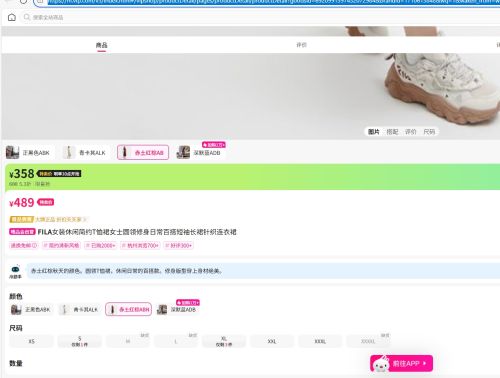The image size is (500, 378).
Task: Click the home icon beside the search box
Action: (x=12, y=17)
